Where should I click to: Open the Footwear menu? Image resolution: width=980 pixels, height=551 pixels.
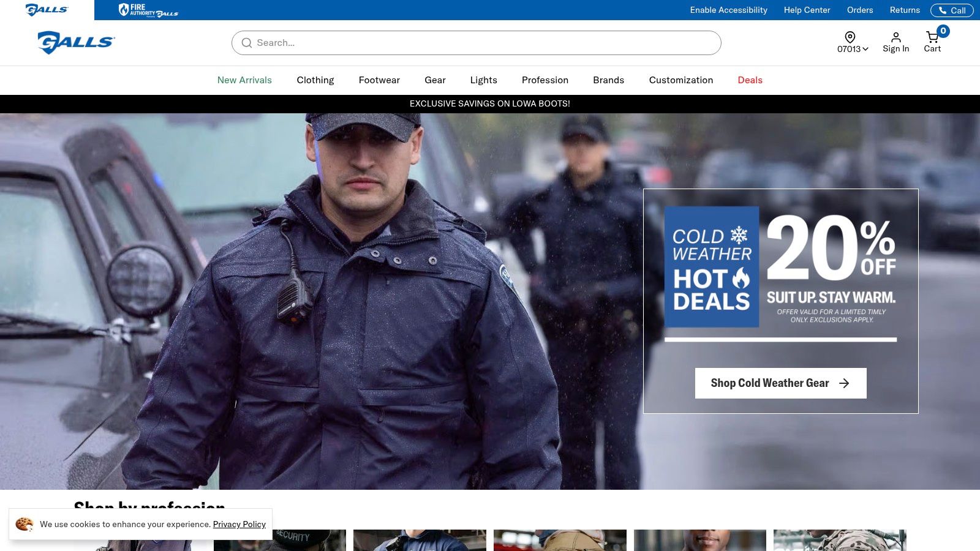tap(379, 80)
